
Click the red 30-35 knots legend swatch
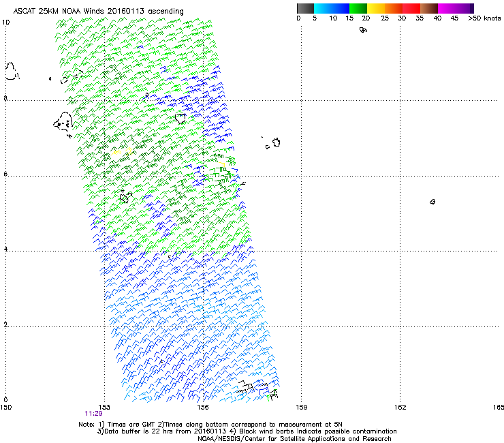coord(411,8)
